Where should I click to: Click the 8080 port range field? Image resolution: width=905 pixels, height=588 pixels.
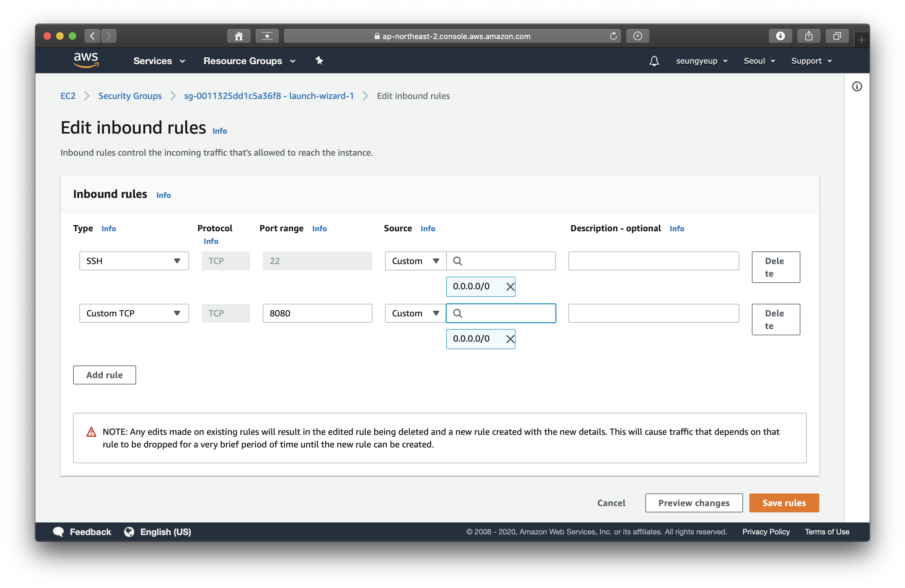(317, 314)
